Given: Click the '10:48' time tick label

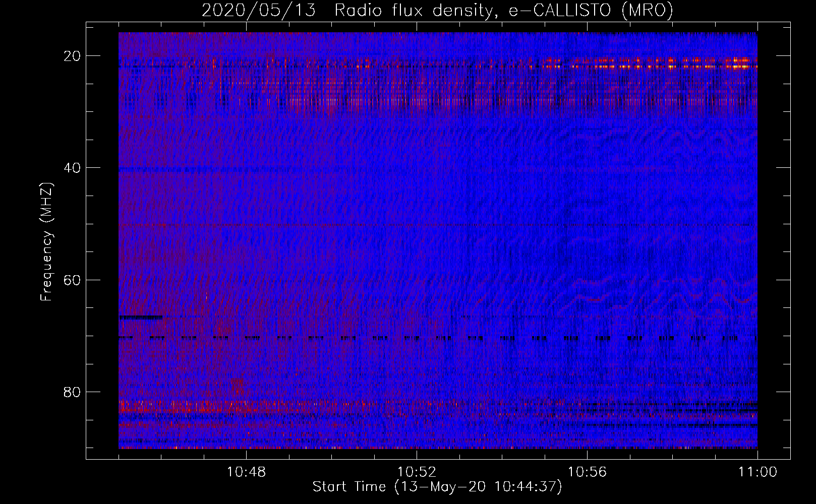Looking at the screenshot, I should 246,472.
